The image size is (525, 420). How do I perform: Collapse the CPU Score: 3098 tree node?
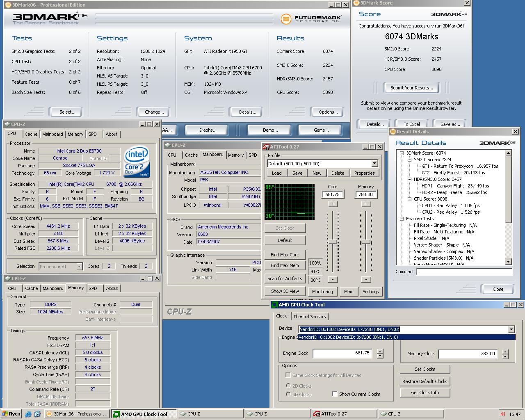(409, 199)
